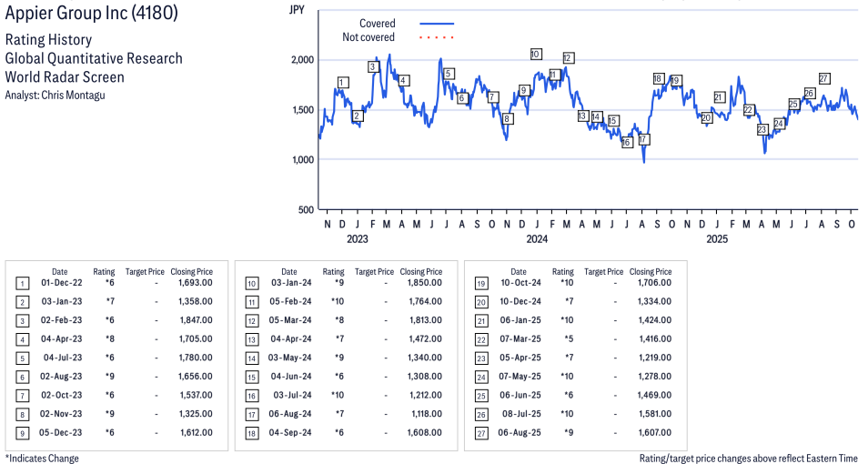
Task: Click chart marker 17 near the lowest price
Action: pyautogui.click(x=643, y=139)
